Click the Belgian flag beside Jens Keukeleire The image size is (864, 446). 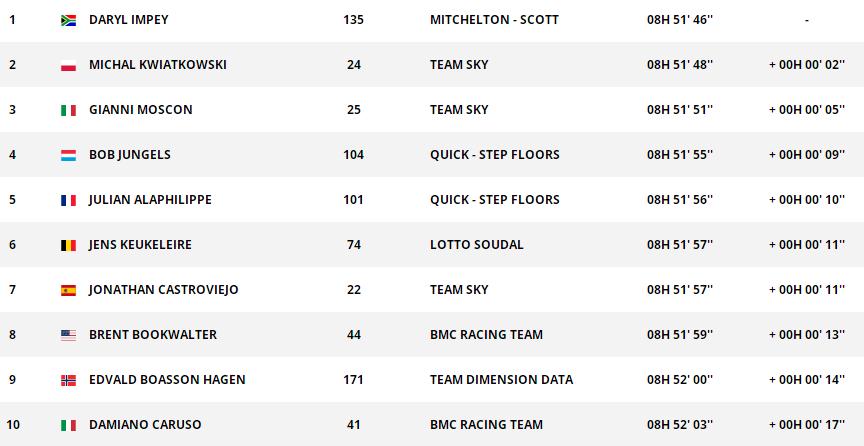click(68, 245)
